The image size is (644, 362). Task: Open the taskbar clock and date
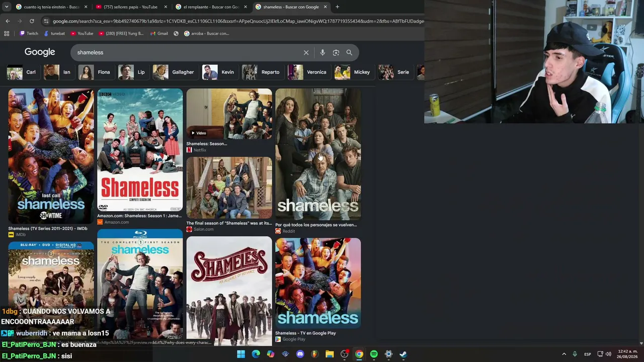tap(627, 354)
